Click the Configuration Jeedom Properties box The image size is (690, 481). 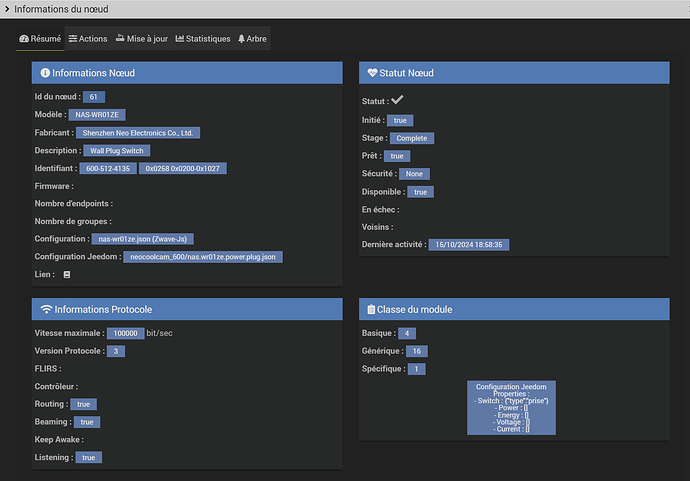[x=511, y=407]
